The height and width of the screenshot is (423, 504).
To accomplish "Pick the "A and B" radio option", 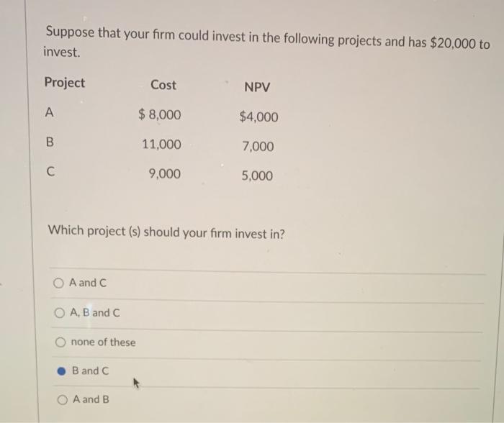I will pyautogui.click(x=63, y=400).
